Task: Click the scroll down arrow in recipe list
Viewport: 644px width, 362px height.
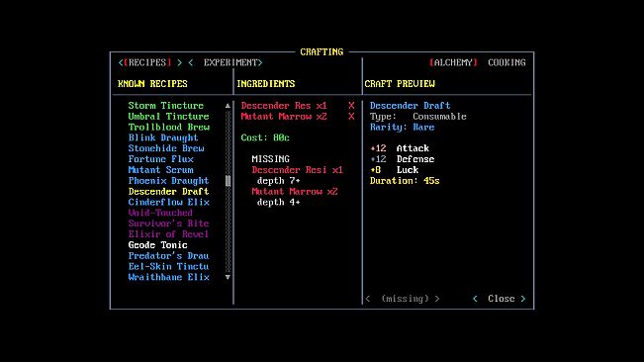Action: 228,278
